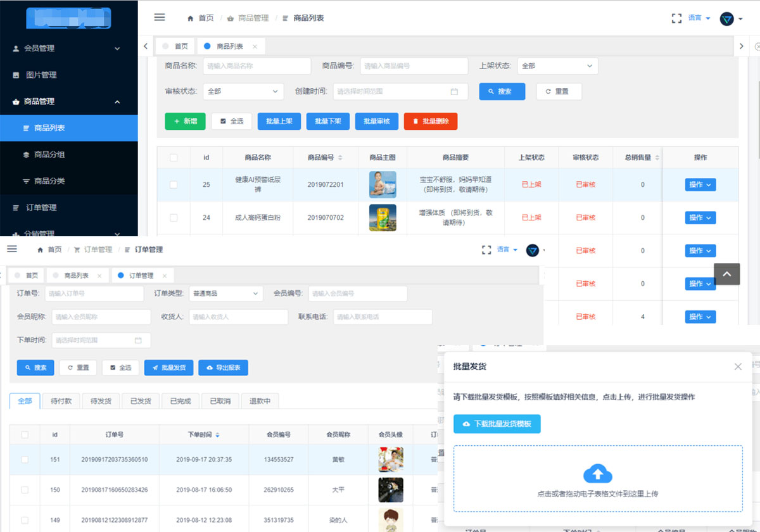Image resolution: width=760 pixels, height=532 pixels.
Task: Click cloud upload icon in drop area
Action: click(x=597, y=474)
